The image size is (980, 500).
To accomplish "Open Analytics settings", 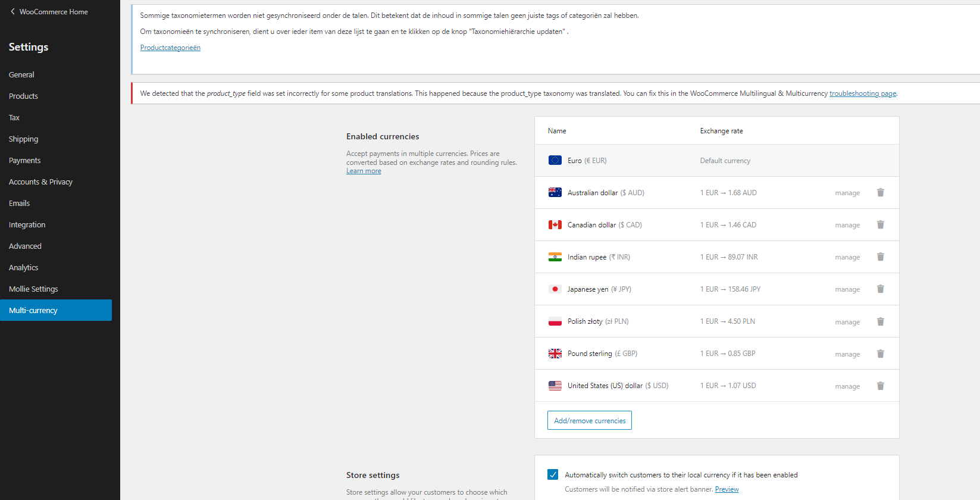I will point(23,267).
